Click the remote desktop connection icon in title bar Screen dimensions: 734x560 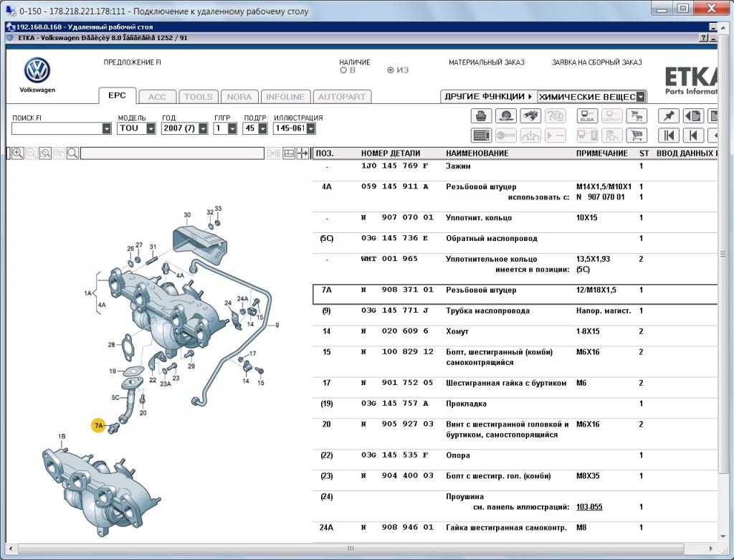[x=10, y=11]
